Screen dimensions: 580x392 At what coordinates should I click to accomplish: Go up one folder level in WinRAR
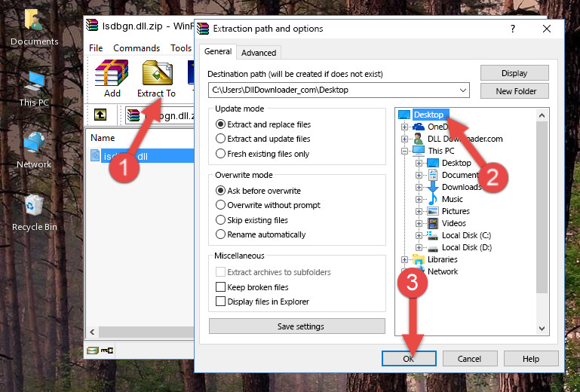click(x=100, y=115)
